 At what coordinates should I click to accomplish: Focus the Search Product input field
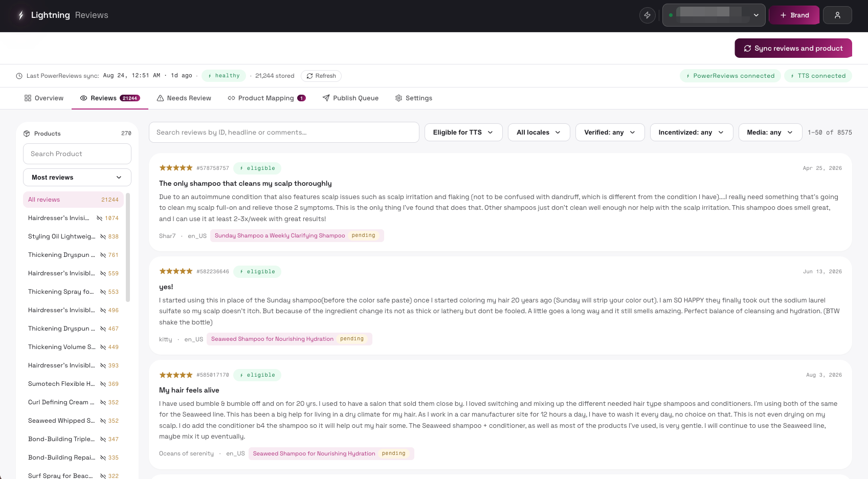tap(77, 154)
